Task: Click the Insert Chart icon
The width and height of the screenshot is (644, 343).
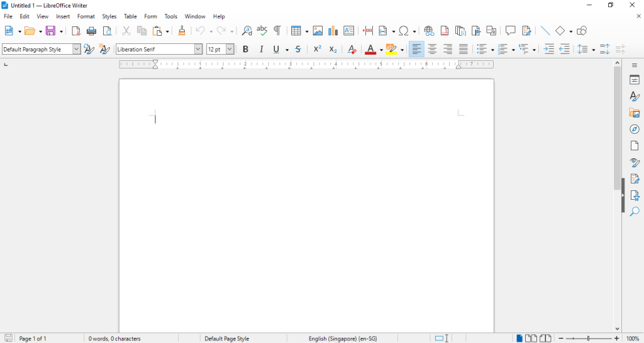Action: click(x=333, y=31)
